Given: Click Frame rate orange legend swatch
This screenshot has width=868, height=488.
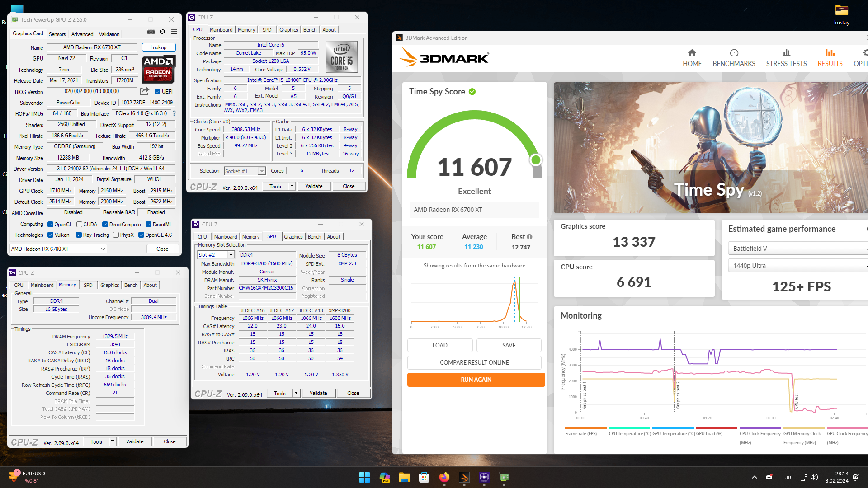Looking at the screenshot, I should click(x=585, y=428).
